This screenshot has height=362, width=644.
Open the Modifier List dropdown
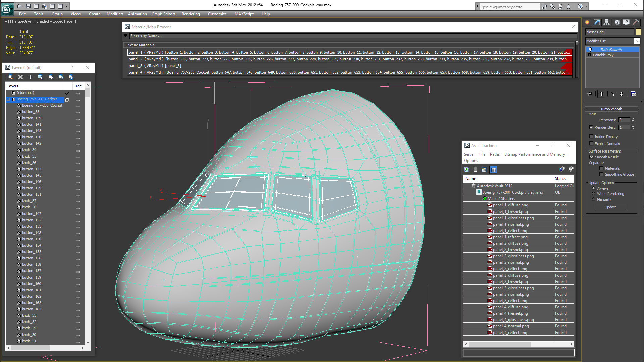[x=637, y=41]
